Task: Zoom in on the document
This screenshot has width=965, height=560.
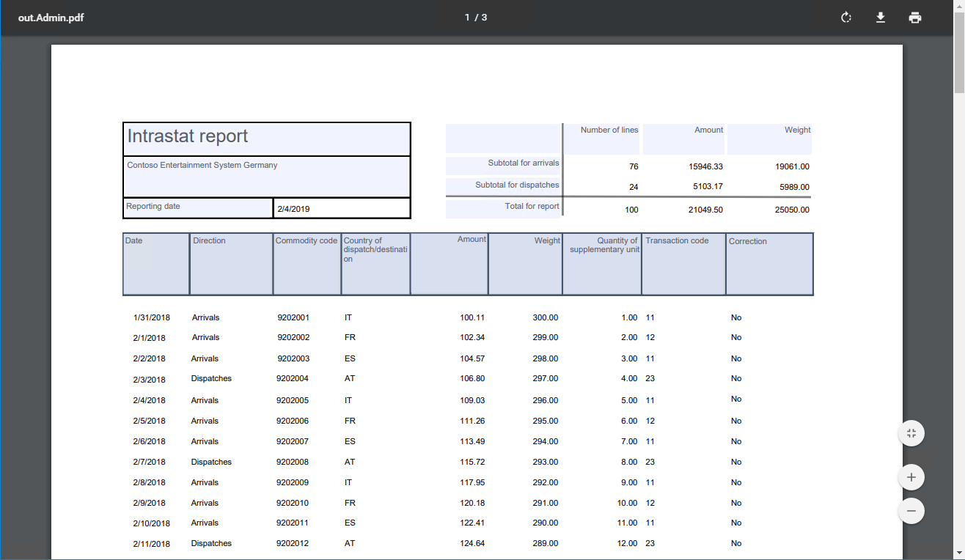Action: [x=911, y=476]
